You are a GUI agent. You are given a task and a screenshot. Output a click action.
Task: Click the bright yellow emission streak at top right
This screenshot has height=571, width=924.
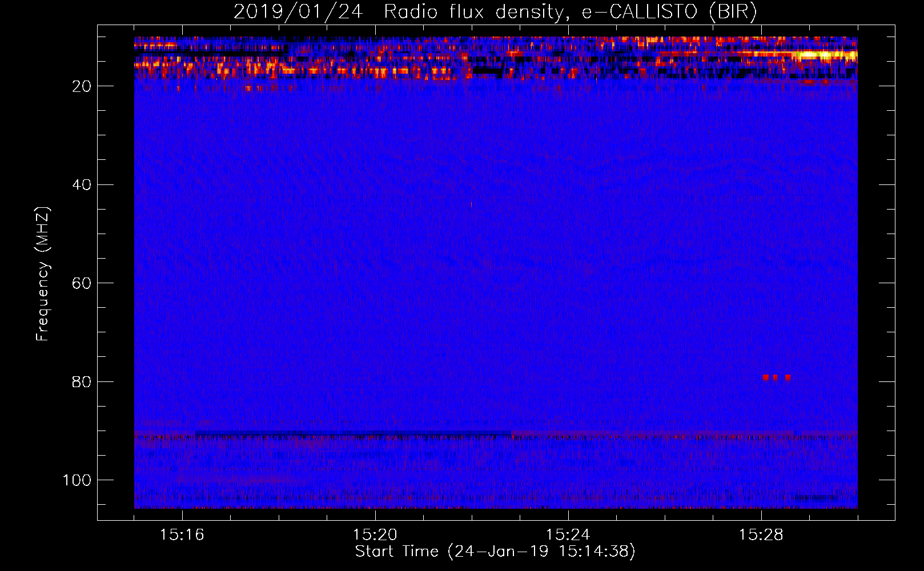click(x=825, y=55)
